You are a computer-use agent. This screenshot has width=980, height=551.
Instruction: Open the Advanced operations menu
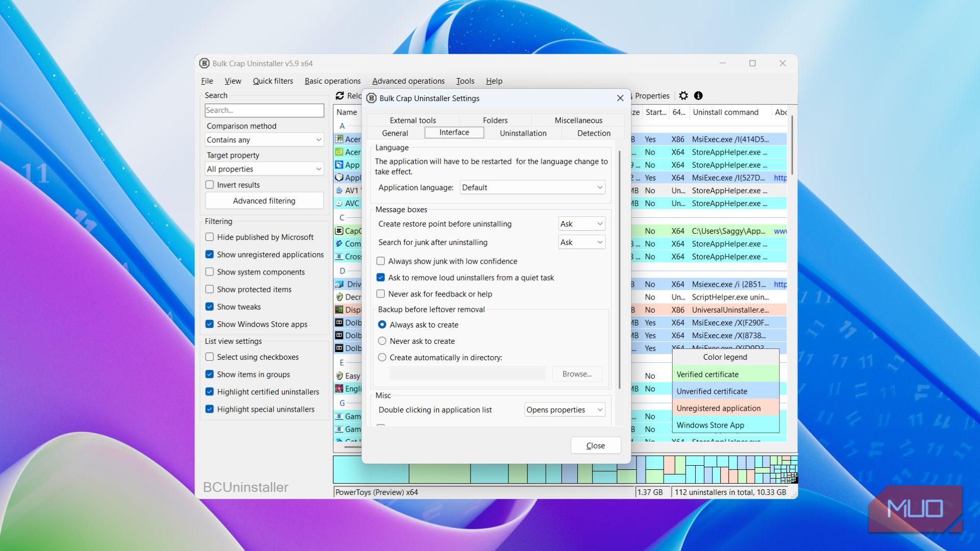pyautogui.click(x=408, y=81)
